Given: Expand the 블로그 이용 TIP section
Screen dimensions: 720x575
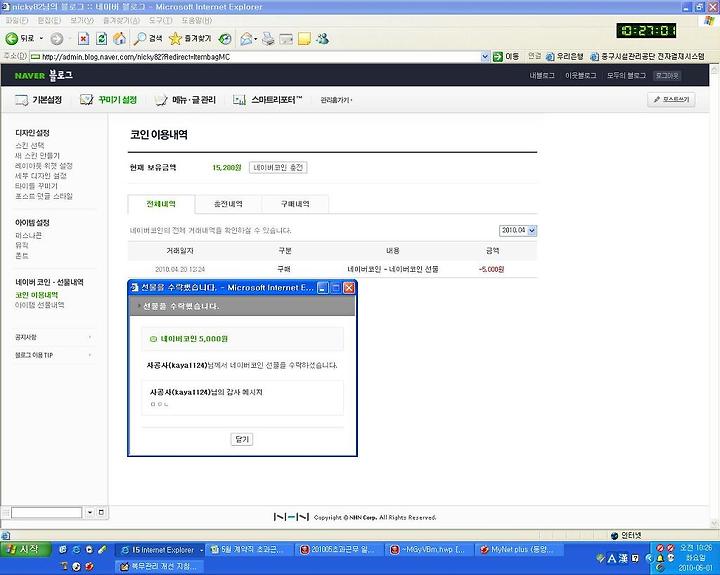Looking at the screenshot, I should pos(53,355).
